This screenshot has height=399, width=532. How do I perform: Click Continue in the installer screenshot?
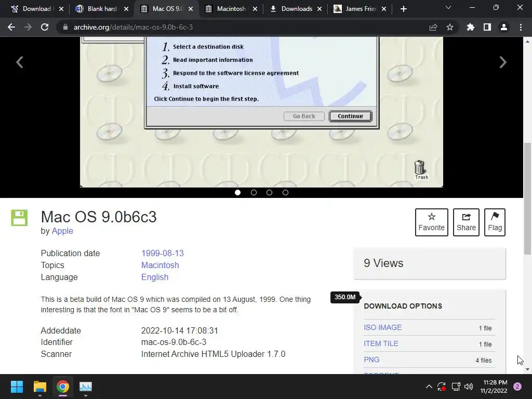[351, 116]
